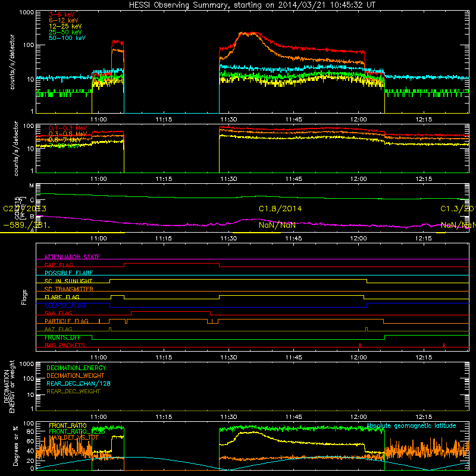Select the FRONT_RATIO legend label
The image size is (476, 476).
coord(68,425)
